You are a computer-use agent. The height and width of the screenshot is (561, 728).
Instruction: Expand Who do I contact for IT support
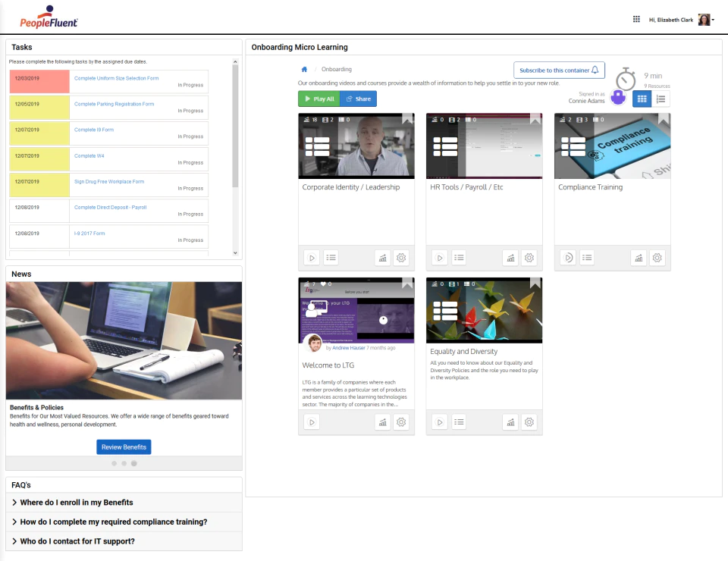click(124, 541)
